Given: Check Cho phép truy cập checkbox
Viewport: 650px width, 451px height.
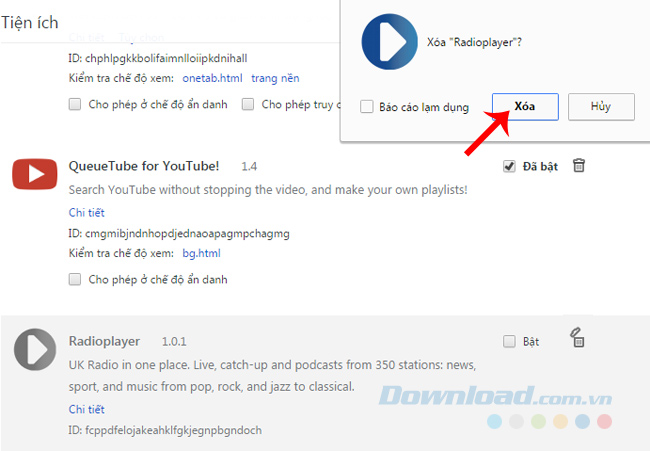Looking at the screenshot, I should (248, 104).
